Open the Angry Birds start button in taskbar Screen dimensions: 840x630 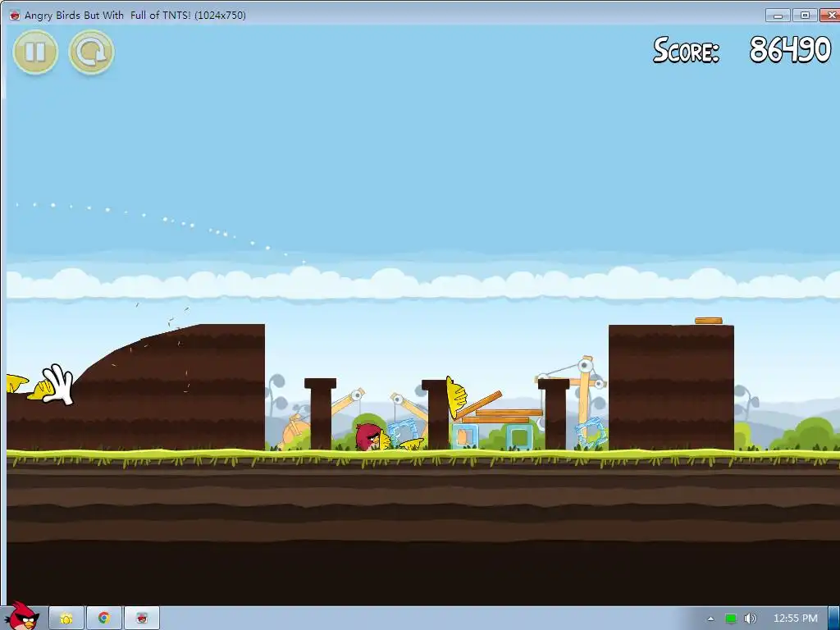pos(21,617)
